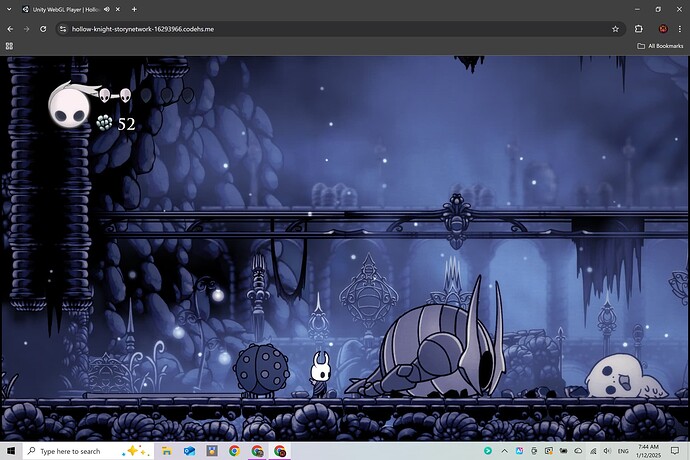Image resolution: width=690 pixels, height=460 pixels.
Task: Click the Geo currency icon
Action: coord(104,123)
